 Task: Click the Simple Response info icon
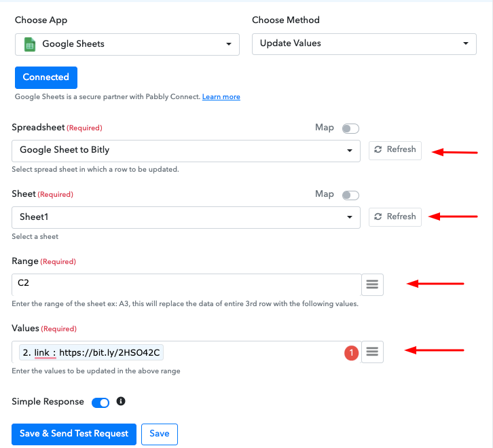(x=121, y=401)
